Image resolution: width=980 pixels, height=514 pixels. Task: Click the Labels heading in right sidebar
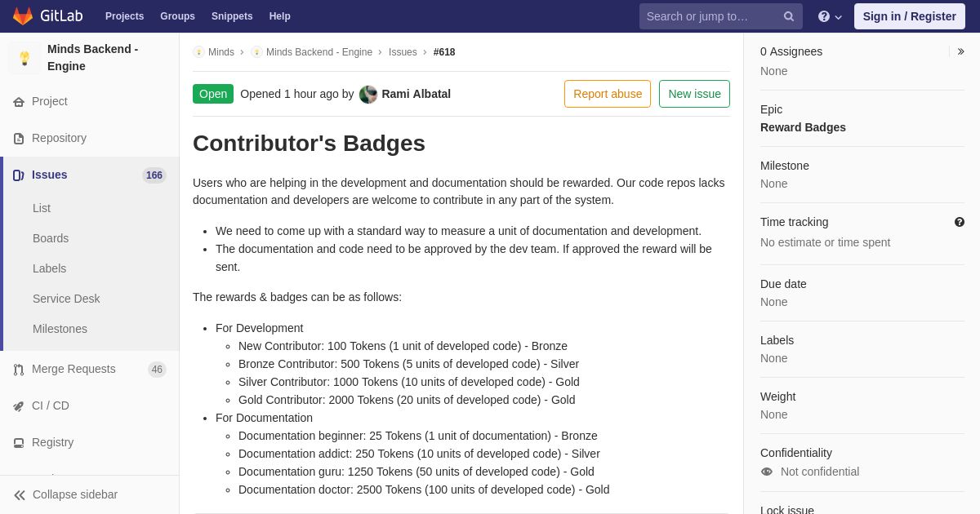(x=777, y=340)
